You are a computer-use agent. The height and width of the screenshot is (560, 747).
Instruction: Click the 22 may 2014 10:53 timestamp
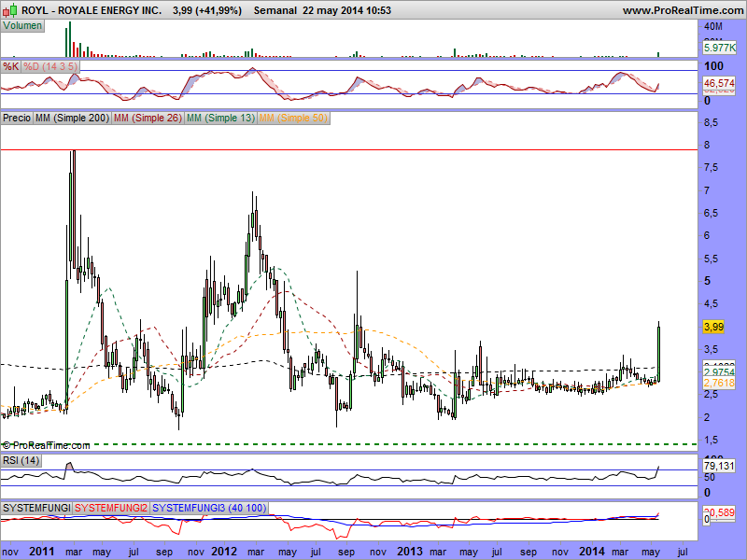point(346,10)
